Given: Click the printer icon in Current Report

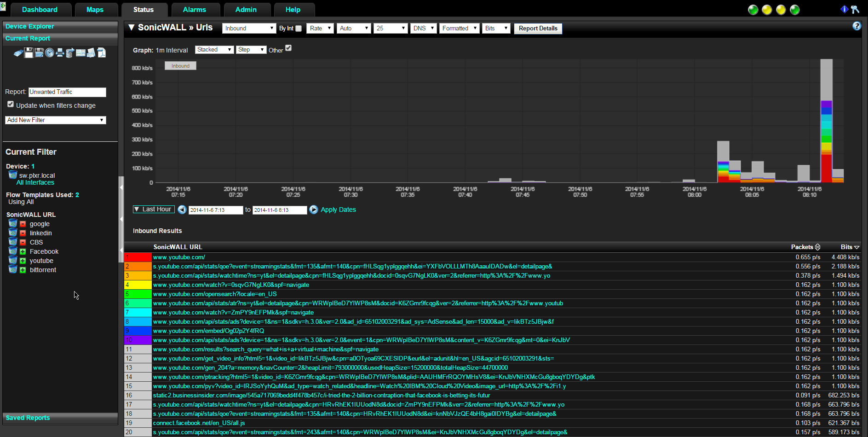Looking at the screenshot, I should click(60, 53).
